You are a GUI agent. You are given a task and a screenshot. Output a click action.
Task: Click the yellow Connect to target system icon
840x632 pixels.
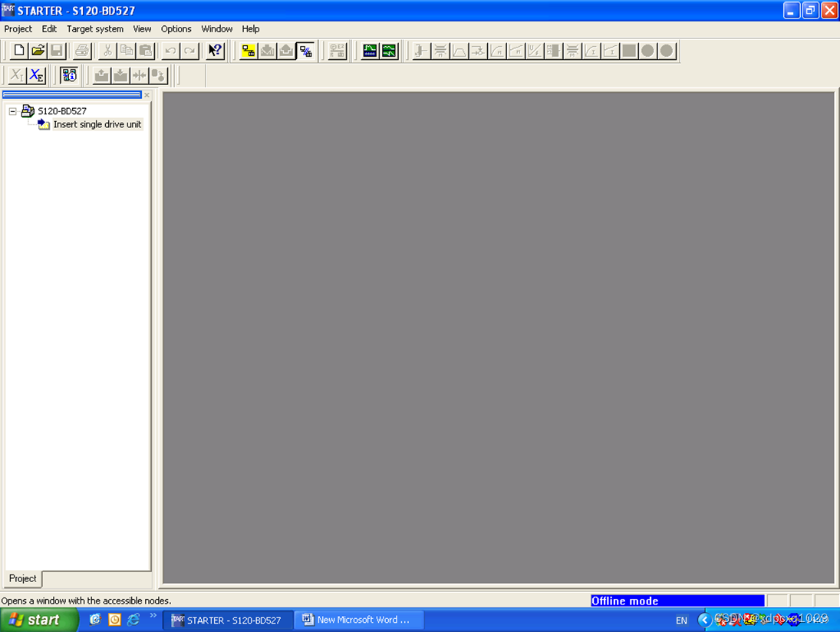[248, 51]
